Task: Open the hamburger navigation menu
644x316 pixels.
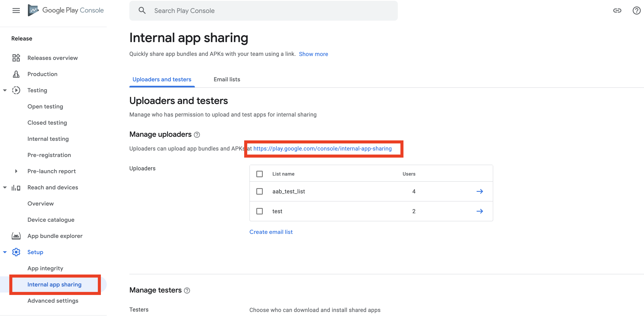Action: pos(16,11)
